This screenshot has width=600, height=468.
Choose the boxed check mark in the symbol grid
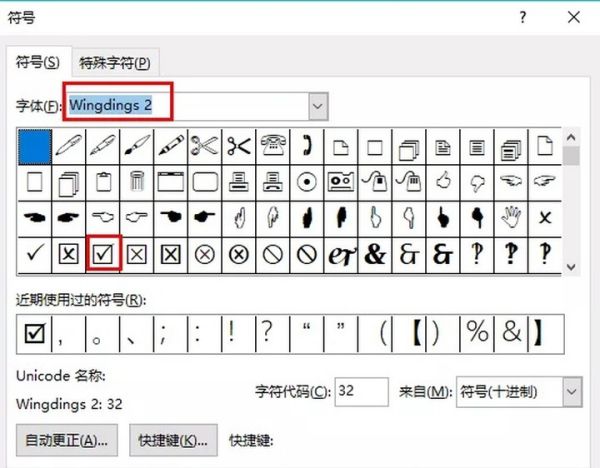(103, 254)
